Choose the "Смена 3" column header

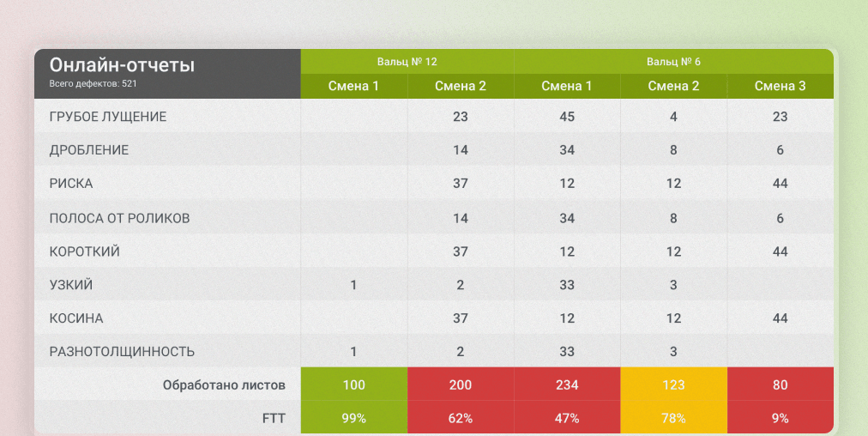pos(780,86)
